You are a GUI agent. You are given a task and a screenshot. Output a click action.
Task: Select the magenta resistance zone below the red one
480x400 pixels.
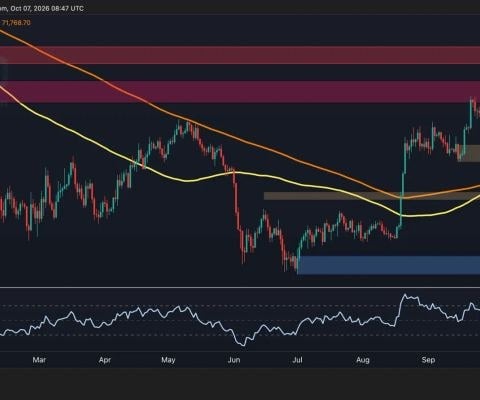click(x=240, y=92)
